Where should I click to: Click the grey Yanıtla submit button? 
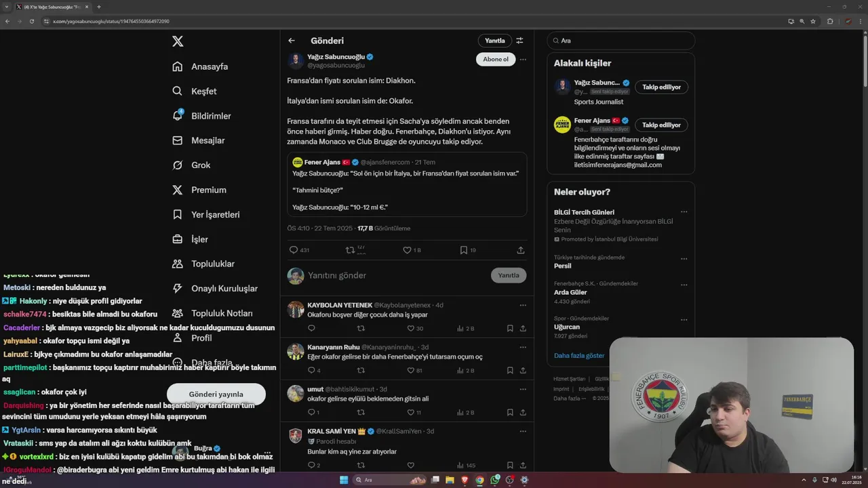tap(509, 275)
